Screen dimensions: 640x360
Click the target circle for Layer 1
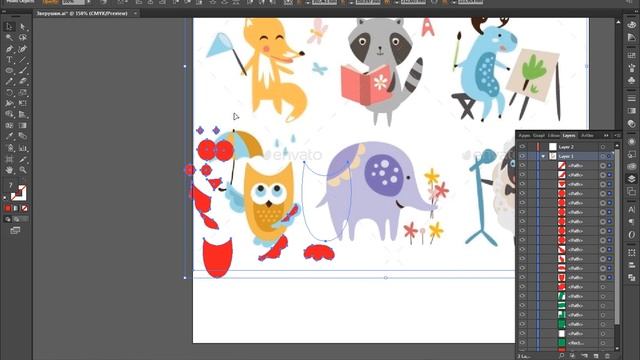pos(603,156)
